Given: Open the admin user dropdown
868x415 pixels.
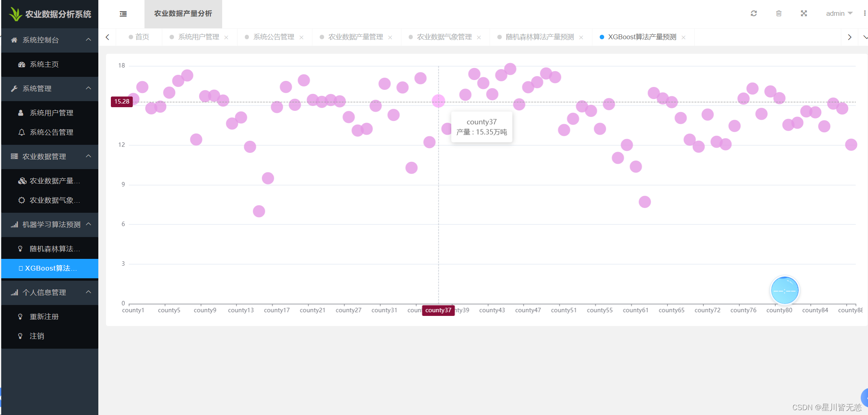Looking at the screenshot, I should [x=839, y=13].
